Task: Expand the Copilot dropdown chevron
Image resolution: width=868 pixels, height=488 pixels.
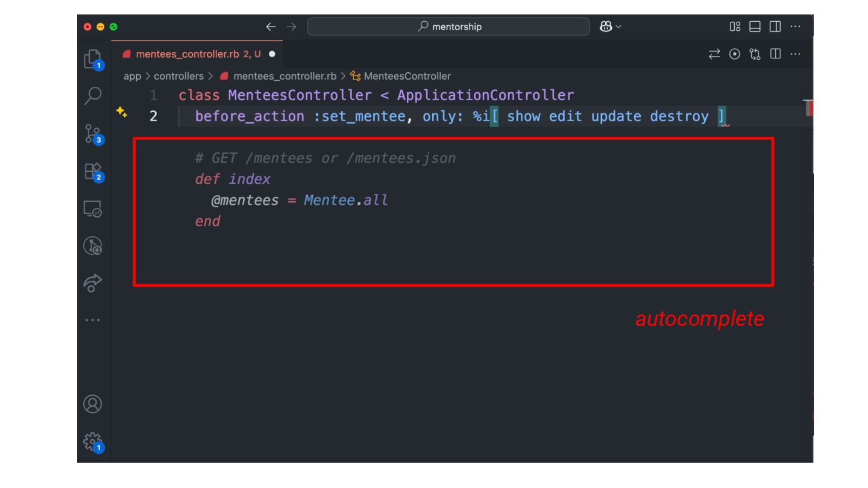Action: tap(617, 27)
